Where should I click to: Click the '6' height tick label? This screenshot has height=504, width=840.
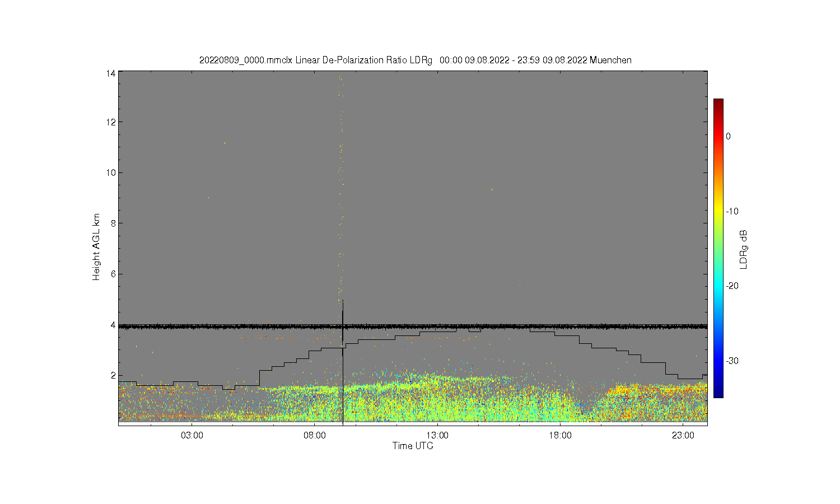tap(113, 274)
